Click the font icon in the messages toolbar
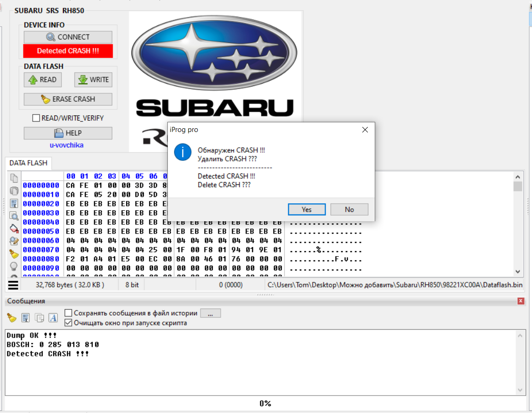The image size is (532, 413). [x=53, y=318]
